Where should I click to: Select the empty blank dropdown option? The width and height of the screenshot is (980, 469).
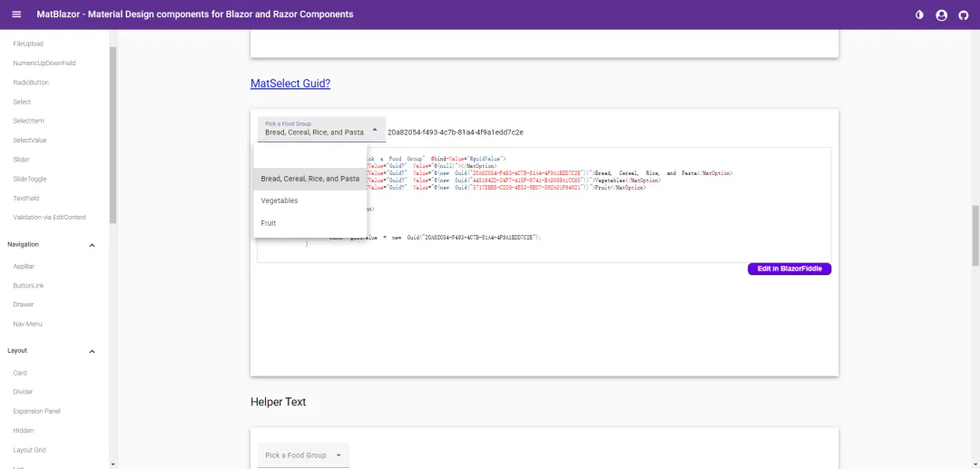click(x=309, y=157)
